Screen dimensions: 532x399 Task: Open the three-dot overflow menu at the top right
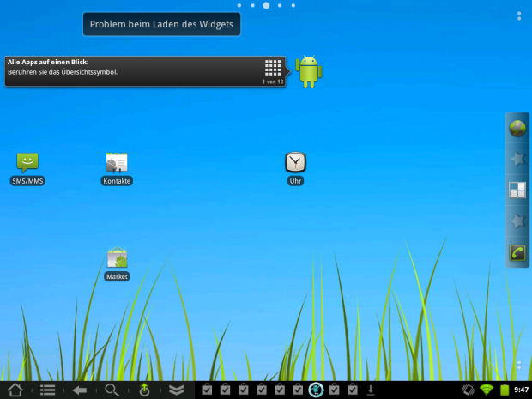point(519,16)
